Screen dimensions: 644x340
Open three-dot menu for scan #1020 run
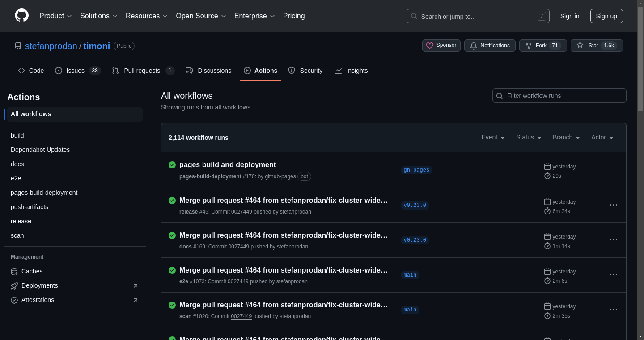[614, 310]
